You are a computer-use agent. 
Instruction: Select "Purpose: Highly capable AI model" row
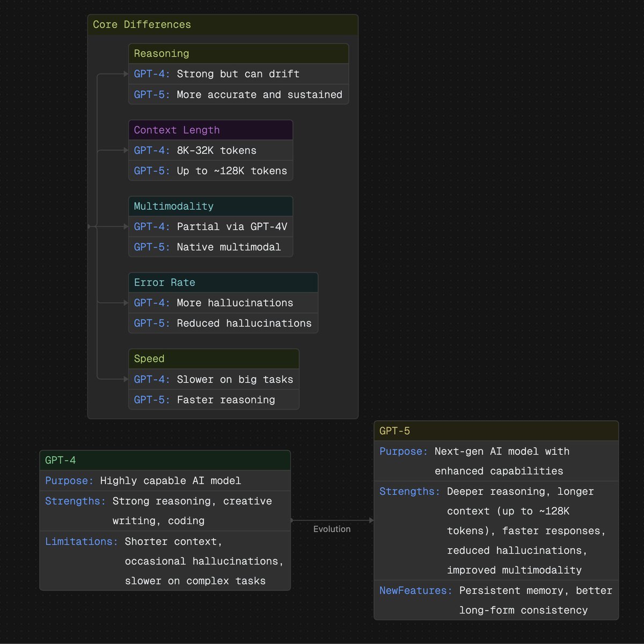coord(165,480)
